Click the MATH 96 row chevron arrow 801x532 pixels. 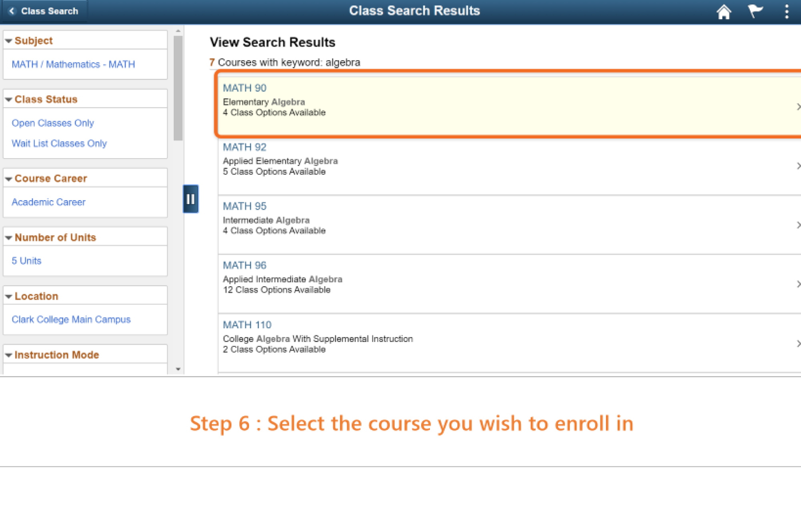798,284
